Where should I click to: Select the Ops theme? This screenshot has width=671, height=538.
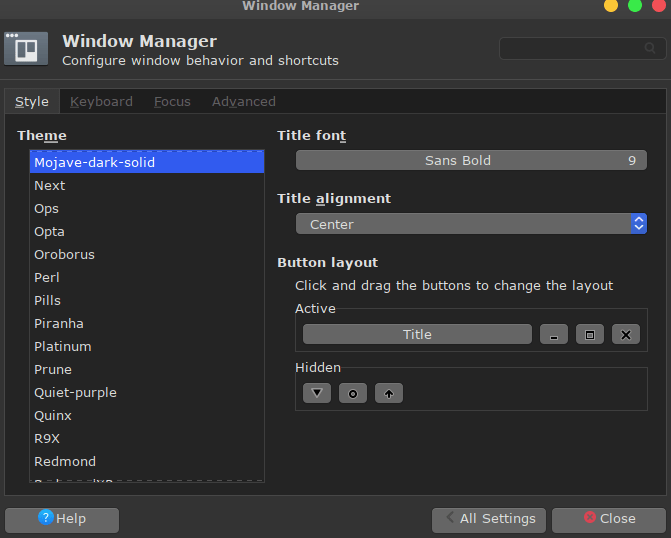(x=147, y=209)
